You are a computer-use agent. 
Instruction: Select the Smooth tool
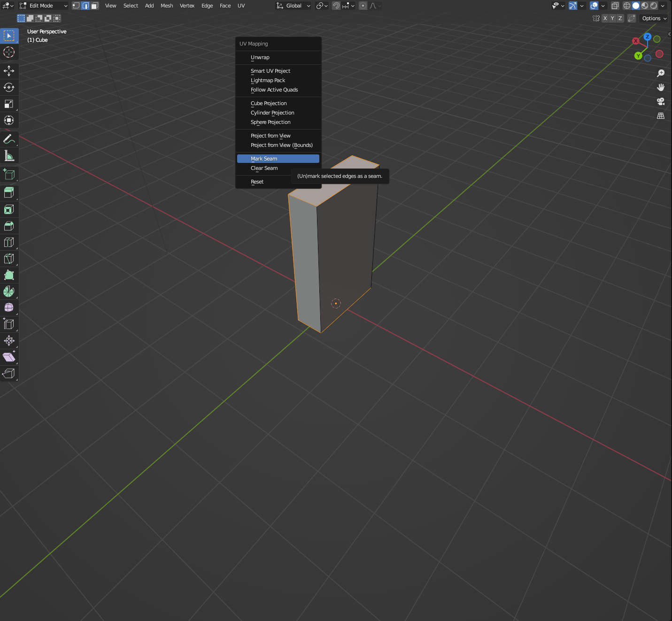click(9, 307)
